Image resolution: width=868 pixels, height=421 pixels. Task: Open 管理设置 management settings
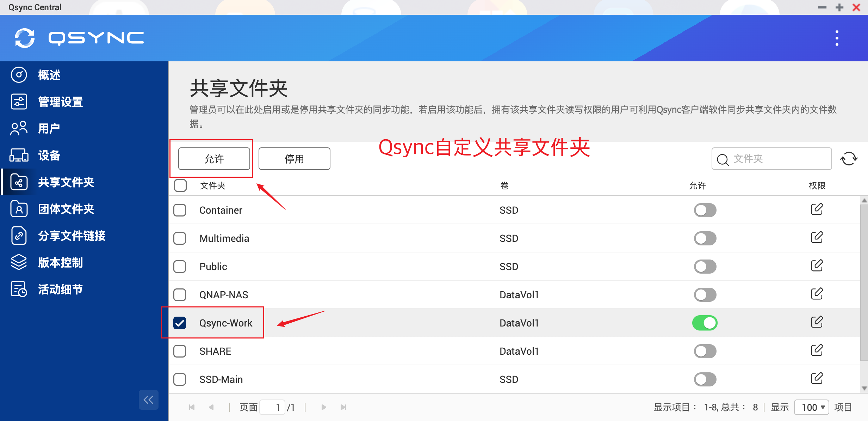point(60,102)
